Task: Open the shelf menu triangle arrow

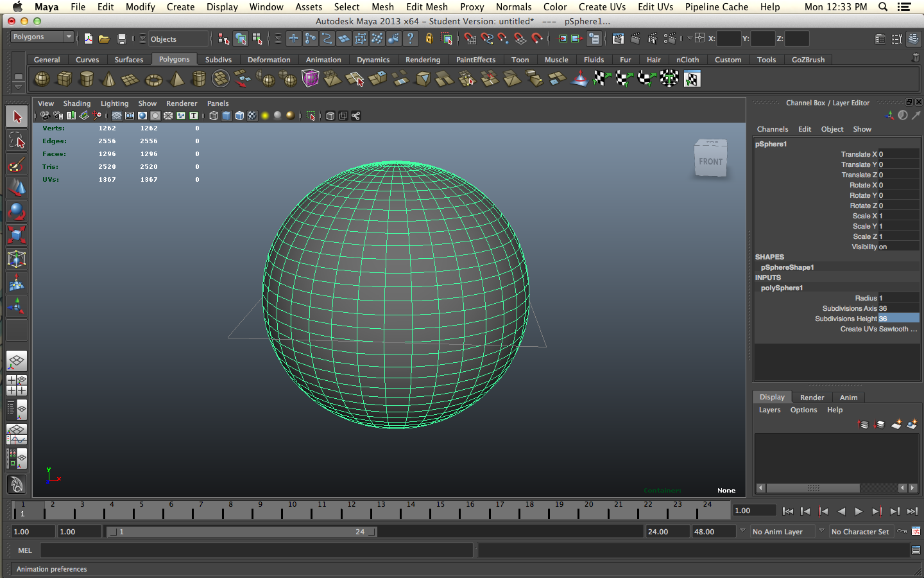Action: [x=18, y=87]
